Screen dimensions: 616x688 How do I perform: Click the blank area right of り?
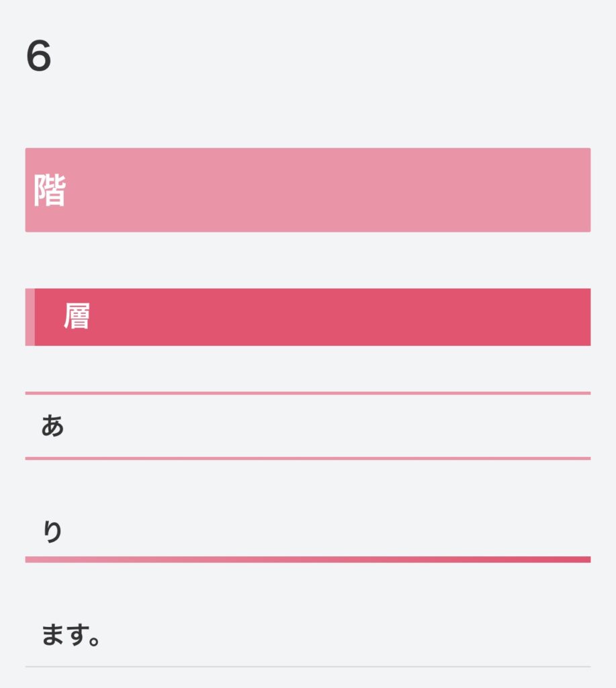[322, 532]
